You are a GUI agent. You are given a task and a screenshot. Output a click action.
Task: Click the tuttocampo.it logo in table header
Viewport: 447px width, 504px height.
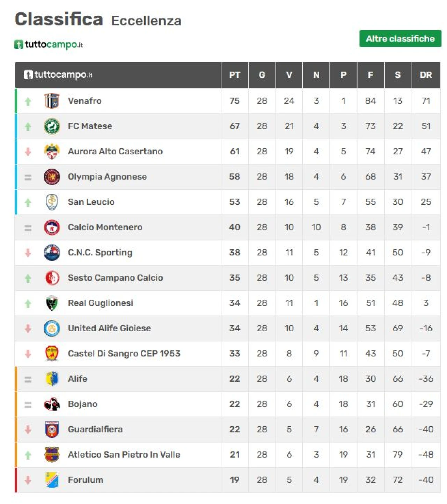coord(58,75)
